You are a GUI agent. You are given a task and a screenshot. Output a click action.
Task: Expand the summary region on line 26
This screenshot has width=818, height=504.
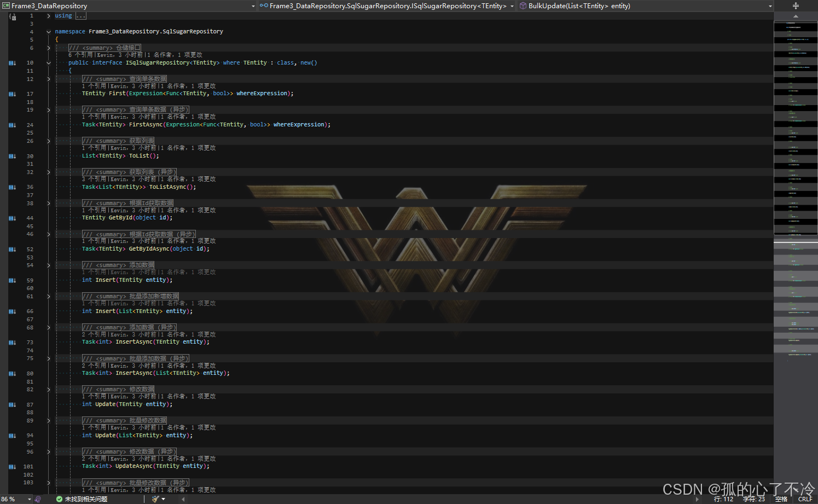[x=49, y=141]
